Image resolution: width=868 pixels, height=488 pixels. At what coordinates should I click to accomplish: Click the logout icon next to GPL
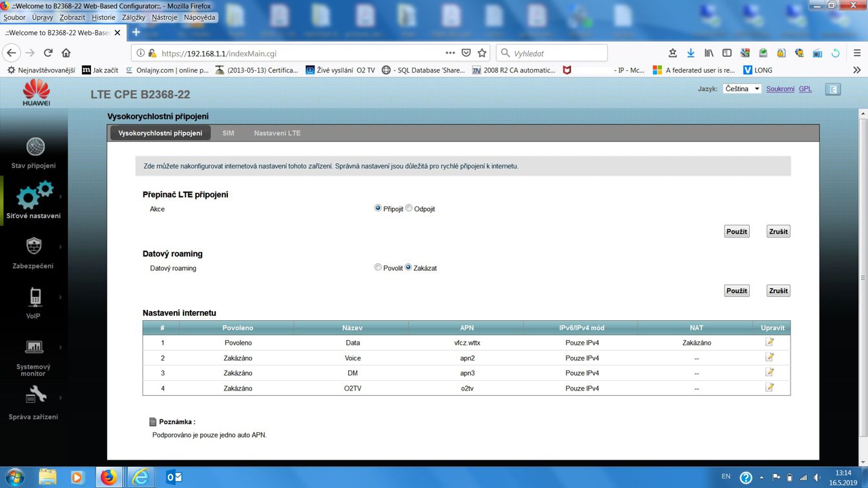coord(833,90)
